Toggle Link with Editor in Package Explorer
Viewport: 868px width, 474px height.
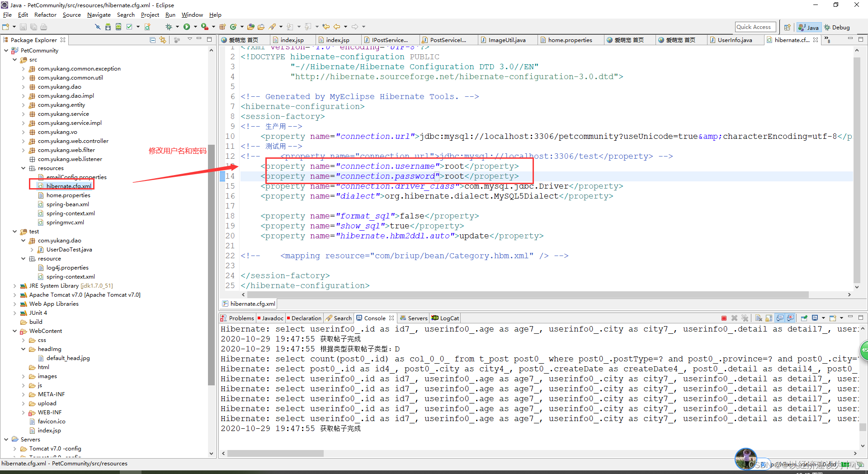(162, 40)
